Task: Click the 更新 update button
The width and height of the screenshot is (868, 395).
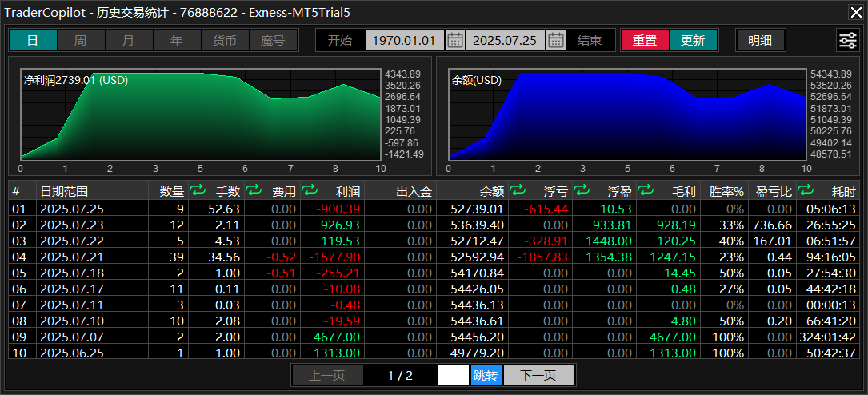Action: 693,41
